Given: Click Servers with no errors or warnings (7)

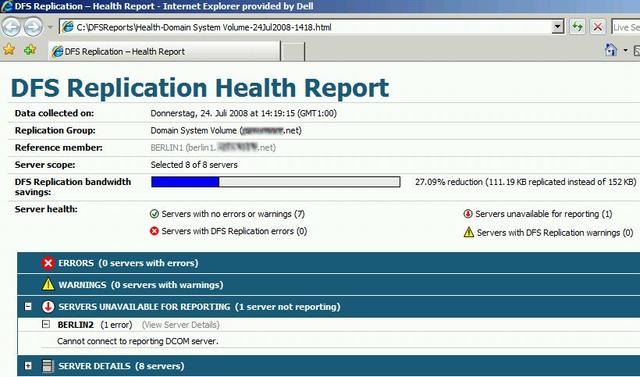Looking at the screenshot, I should pos(233,214).
